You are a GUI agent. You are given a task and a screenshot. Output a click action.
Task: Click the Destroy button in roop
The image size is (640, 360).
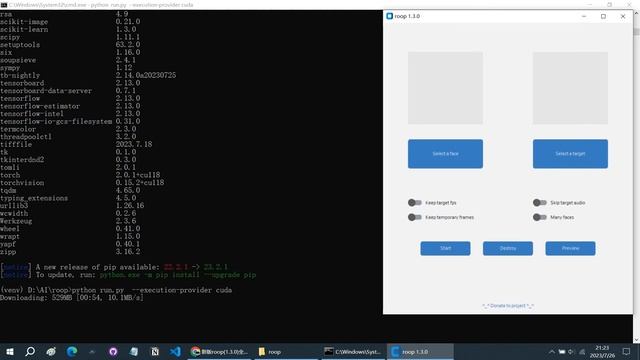pyautogui.click(x=508, y=248)
